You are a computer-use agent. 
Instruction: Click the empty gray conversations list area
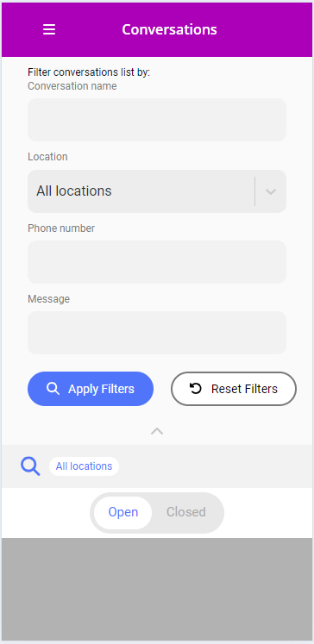point(157,590)
